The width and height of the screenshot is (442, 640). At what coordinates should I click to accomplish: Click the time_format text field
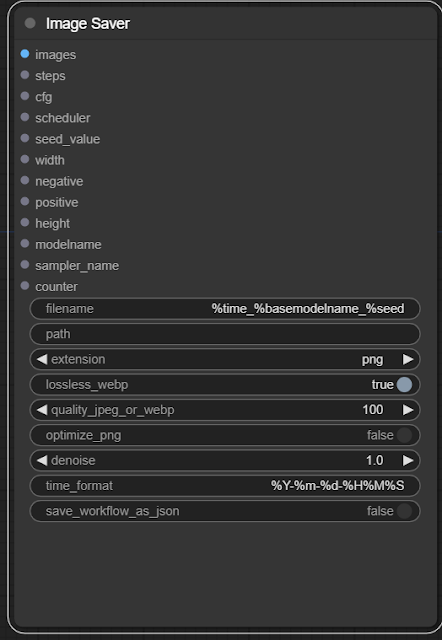pyautogui.click(x=225, y=486)
